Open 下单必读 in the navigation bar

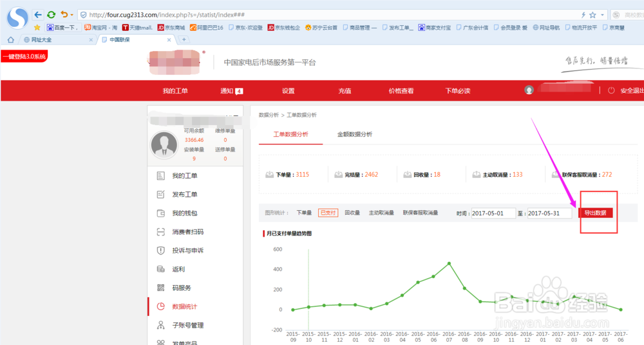tap(457, 91)
